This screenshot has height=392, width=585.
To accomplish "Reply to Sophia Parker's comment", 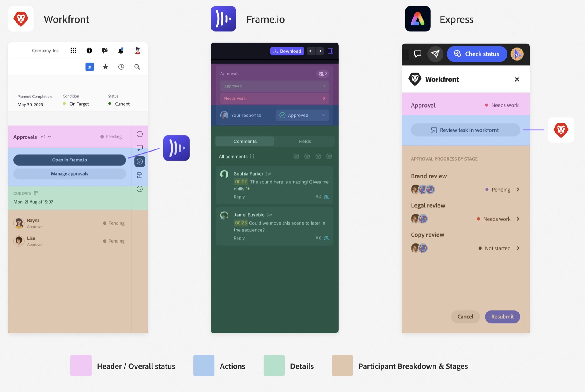I will coord(239,197).
